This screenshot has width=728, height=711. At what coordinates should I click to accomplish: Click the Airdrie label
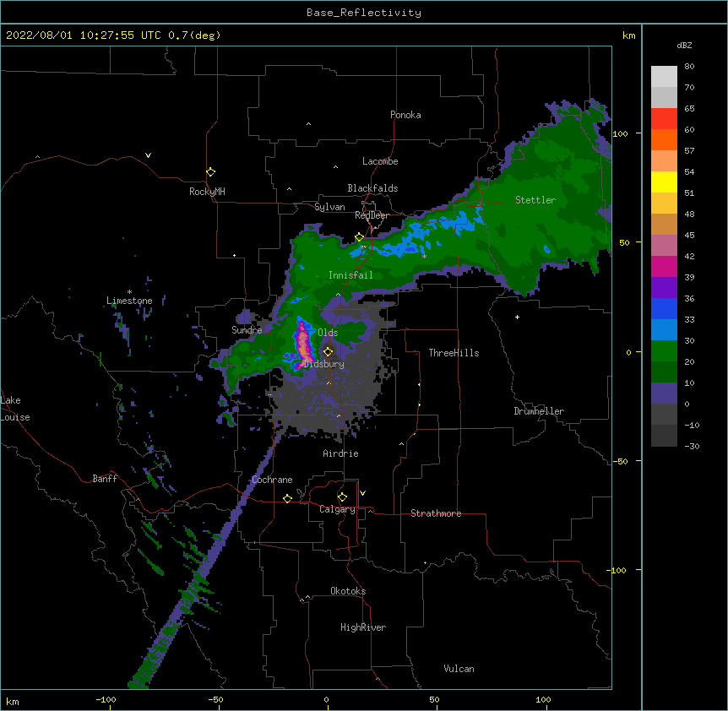[340, 453]
